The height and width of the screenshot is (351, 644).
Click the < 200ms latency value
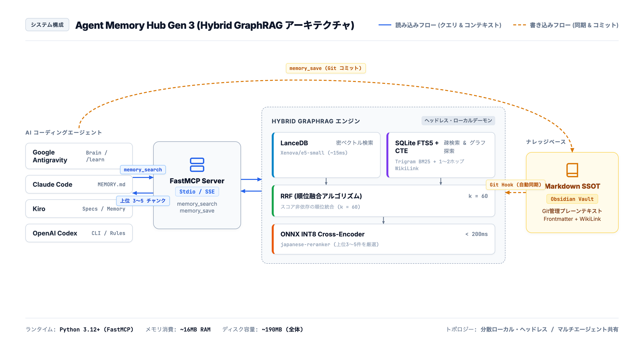coord(476,234)
